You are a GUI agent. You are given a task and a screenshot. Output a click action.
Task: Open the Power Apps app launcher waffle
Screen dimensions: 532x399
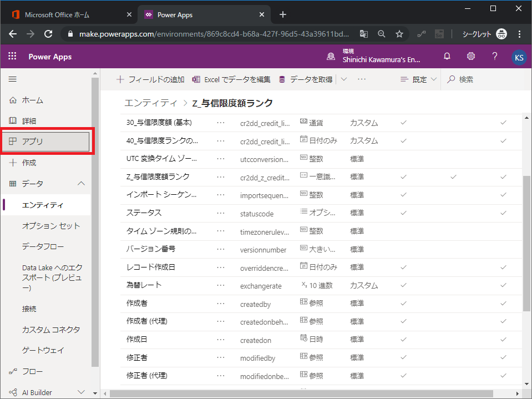click(12, 56)
